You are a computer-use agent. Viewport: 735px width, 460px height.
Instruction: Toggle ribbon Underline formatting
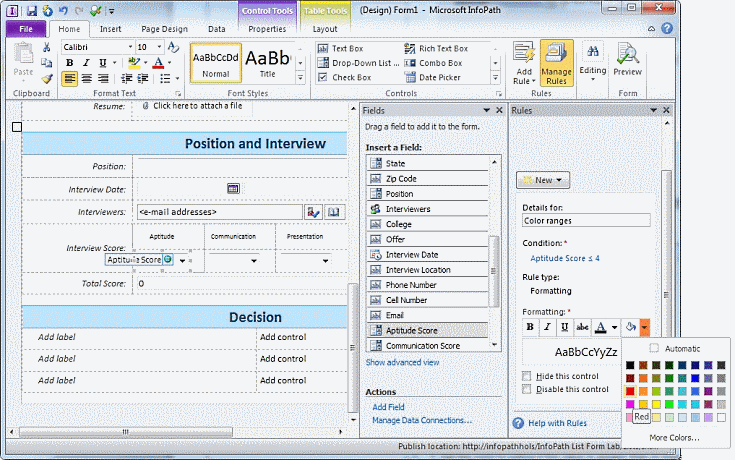click(103, 63)
